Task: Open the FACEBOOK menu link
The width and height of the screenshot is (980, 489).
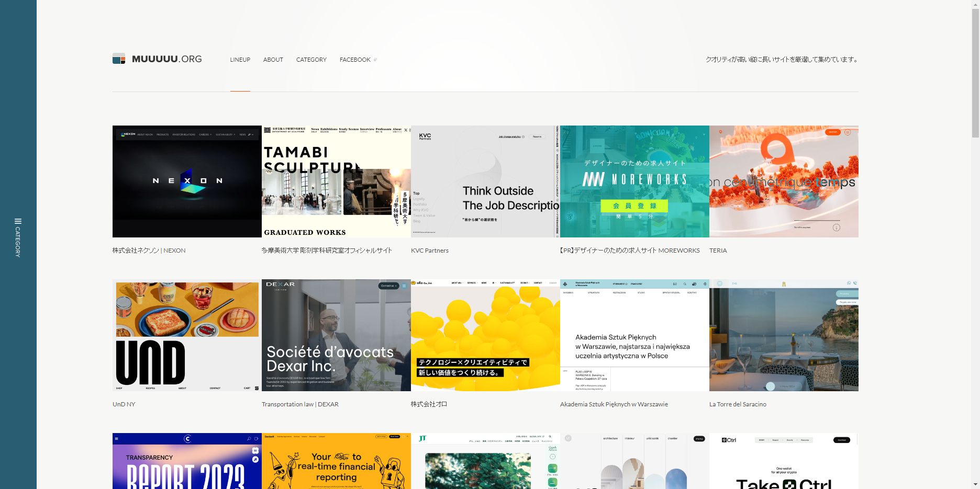Action: [x=355, y=60]
